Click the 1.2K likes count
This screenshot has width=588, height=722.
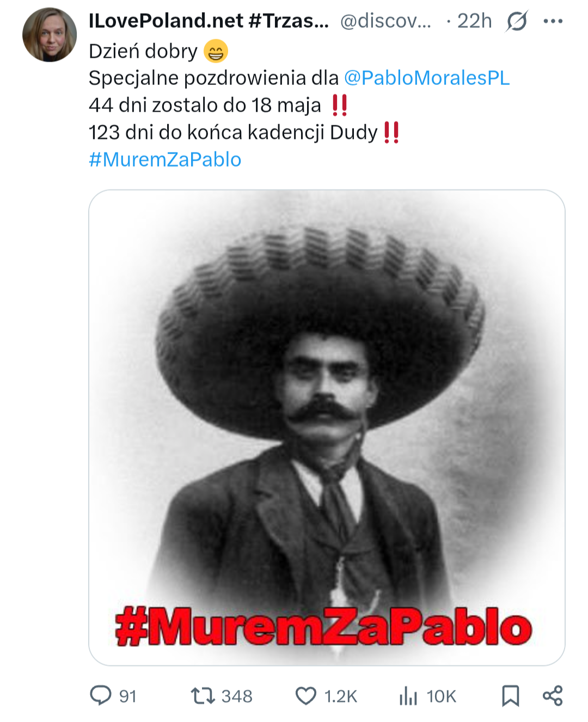[x=341, y=696]
